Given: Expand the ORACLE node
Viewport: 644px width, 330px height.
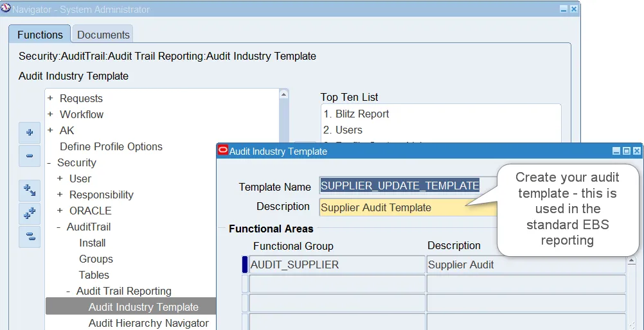Looking at the screenshot, I should pos(60,211).
